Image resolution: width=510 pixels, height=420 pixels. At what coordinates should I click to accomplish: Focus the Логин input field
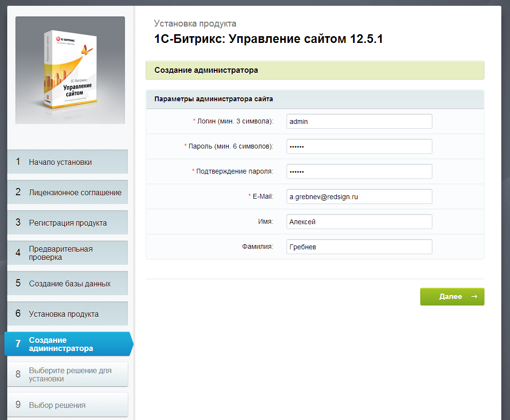click(x=359, y=121)
